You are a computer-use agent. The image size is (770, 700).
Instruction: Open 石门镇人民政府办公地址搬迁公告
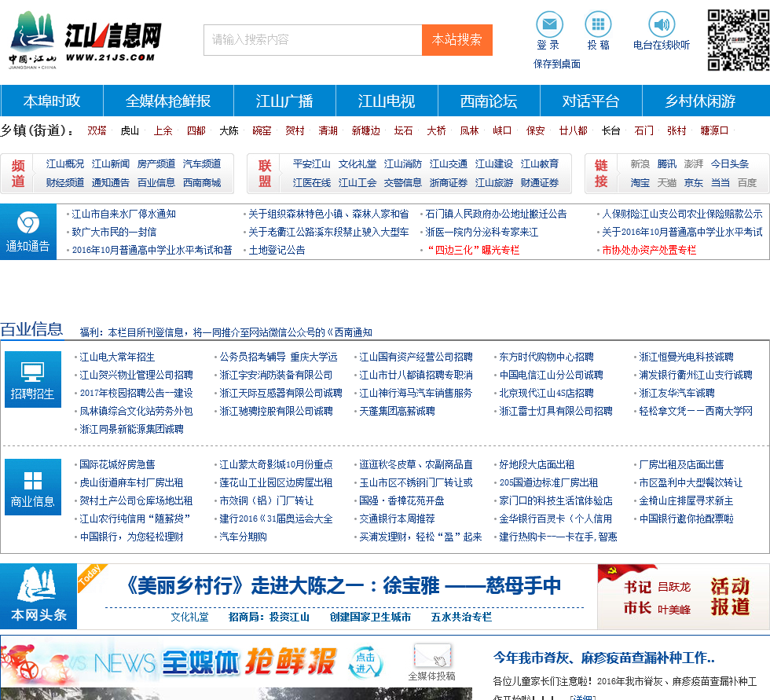496,214
